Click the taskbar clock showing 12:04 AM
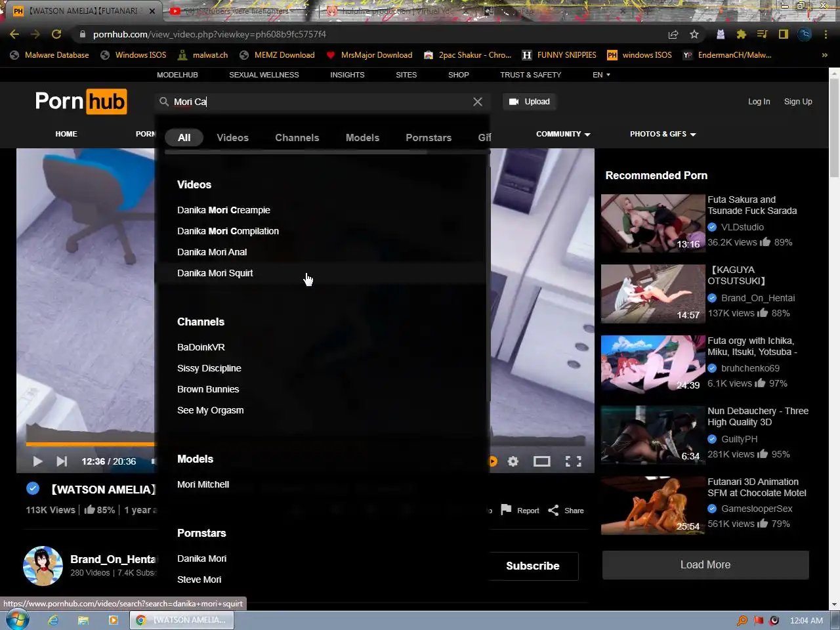 806,620
